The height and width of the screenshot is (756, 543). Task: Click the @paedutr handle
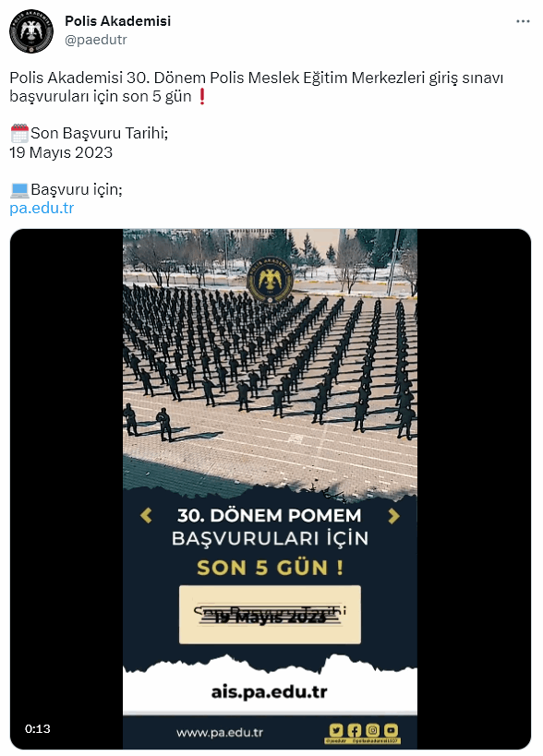95,40
